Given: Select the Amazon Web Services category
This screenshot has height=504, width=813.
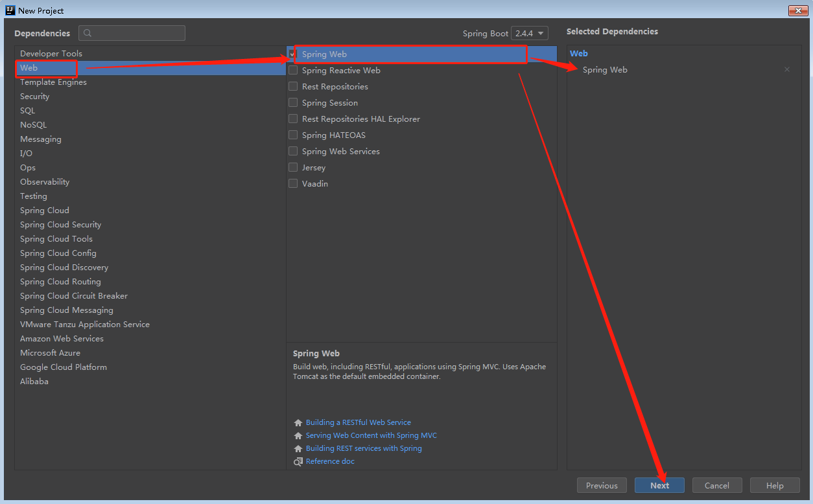Looking at the screenshot, I should [x=150, y=339].
